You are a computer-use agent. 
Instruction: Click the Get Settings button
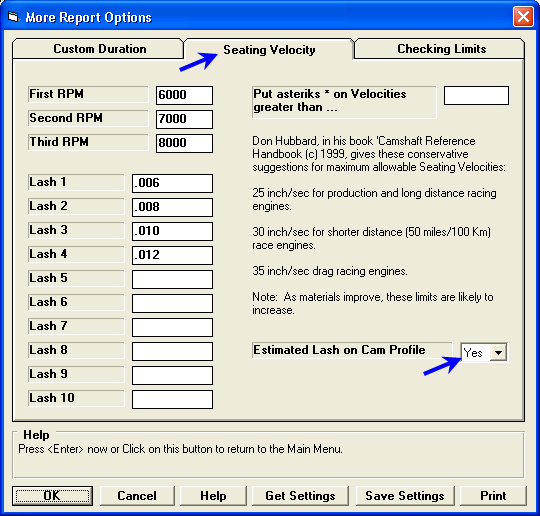coord(300,496)
